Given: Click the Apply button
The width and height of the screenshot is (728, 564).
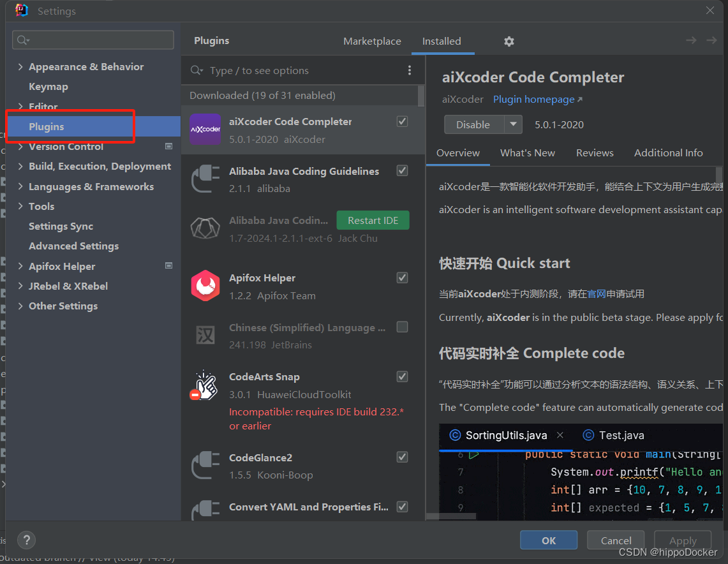Looking at the screenshot, I should [x=683, y=540].
